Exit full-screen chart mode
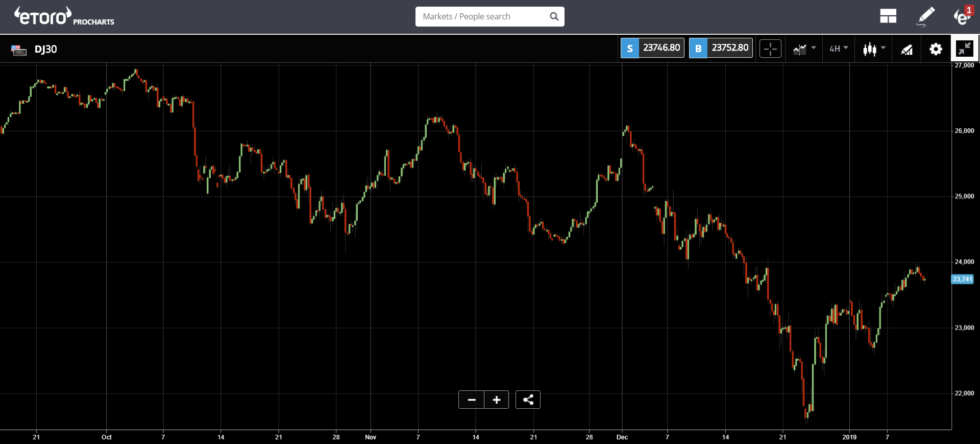 [965, 48]
